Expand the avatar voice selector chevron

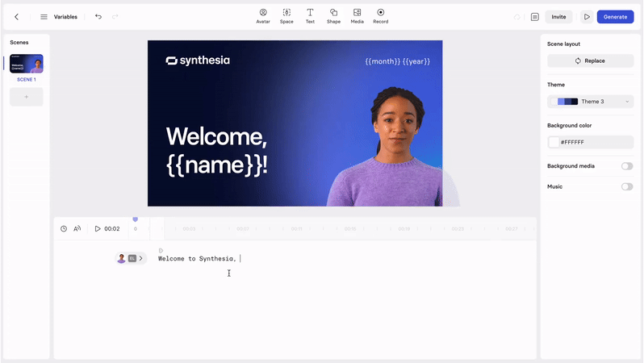(140, 258)
